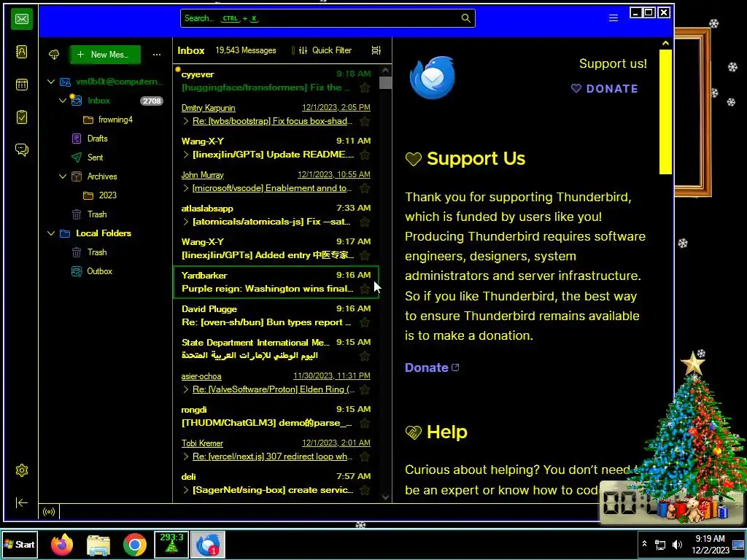Click the Christmas countdown taskbar app
Screen dimensions: 747x560
pyautogui.click(x=171, y=545)
